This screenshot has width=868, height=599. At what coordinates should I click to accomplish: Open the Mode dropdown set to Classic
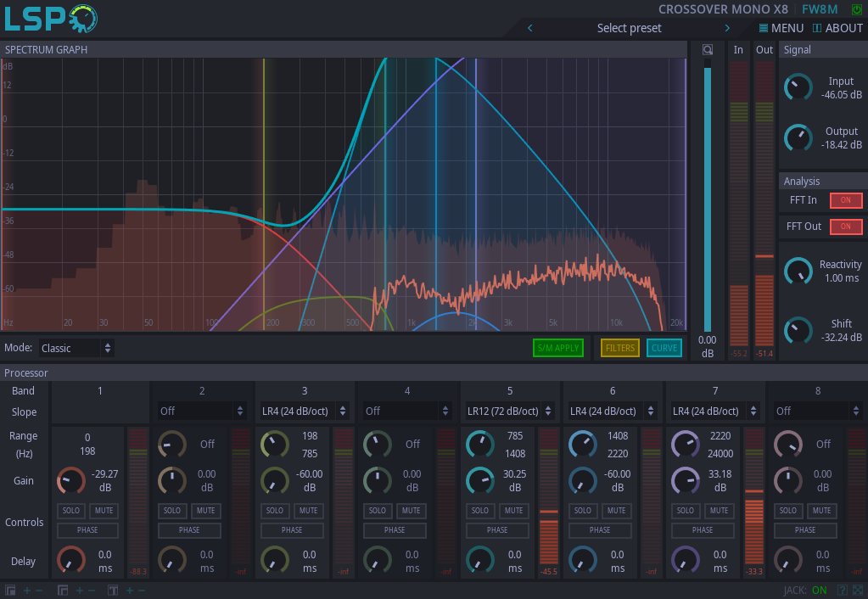click(x=76, y=348)
